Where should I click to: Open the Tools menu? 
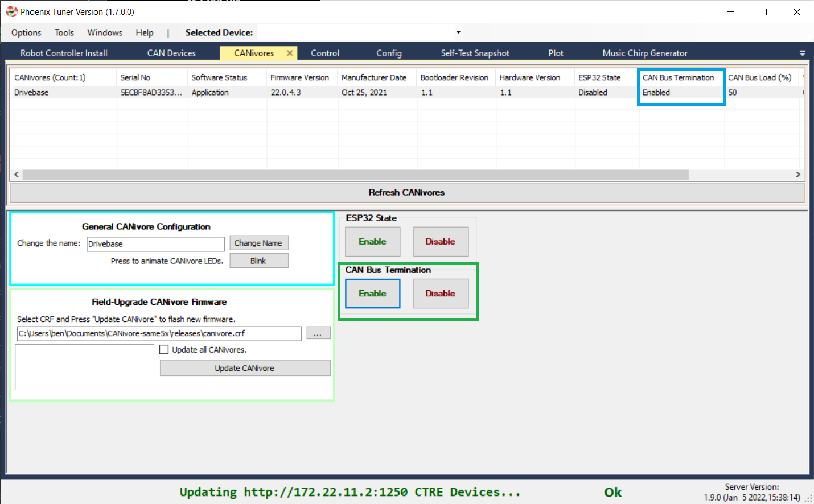[x=64, y=32]
